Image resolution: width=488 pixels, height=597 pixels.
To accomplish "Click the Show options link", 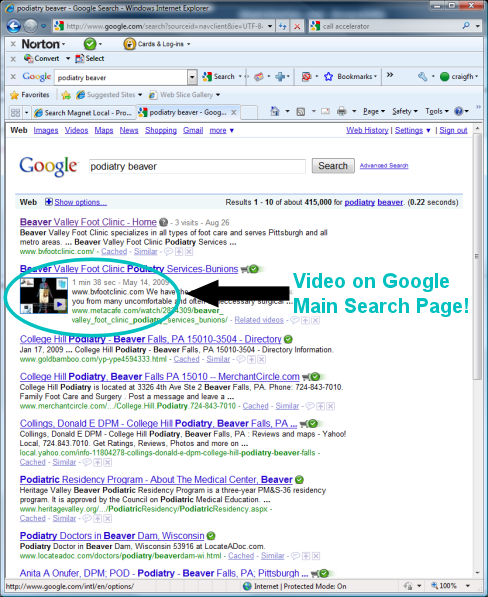I will click(80, 202).
